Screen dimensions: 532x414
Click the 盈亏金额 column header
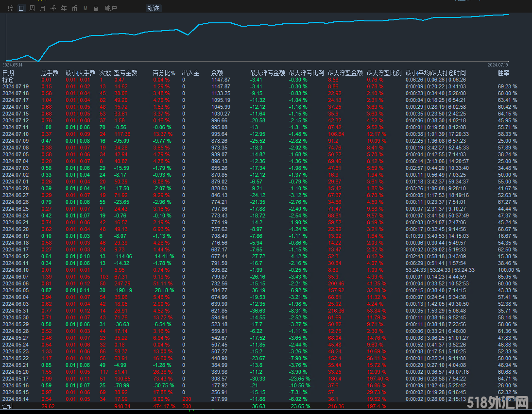126,73
